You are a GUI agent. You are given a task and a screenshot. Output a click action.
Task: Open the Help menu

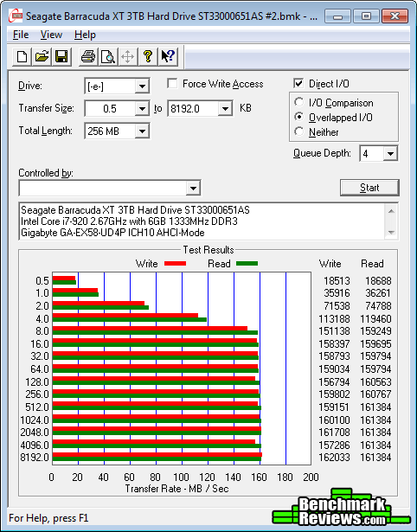[x=85, y=35]
